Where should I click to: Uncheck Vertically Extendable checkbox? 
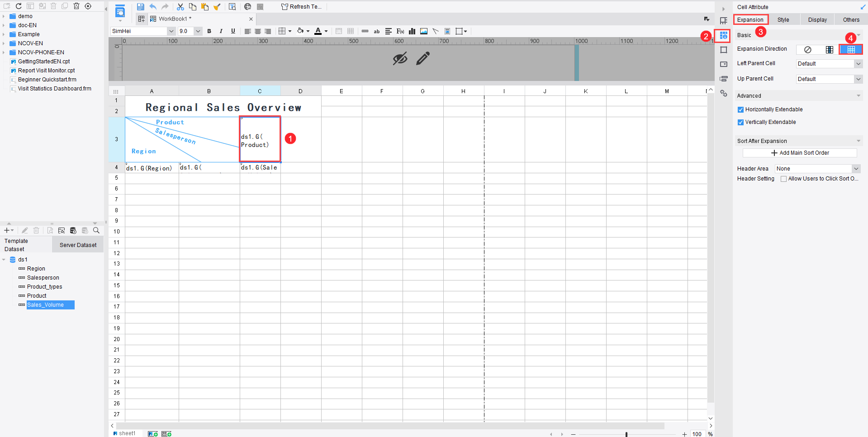[740, 122]
